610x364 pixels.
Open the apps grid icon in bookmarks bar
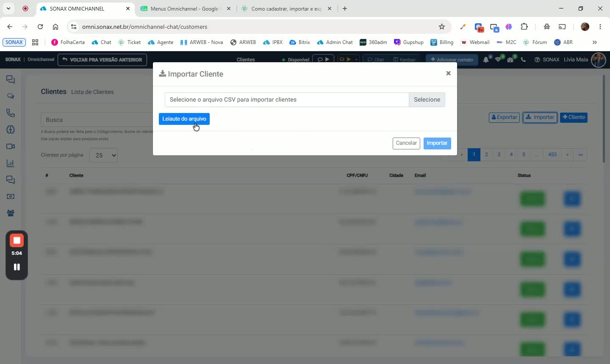(x=35, y=42)
